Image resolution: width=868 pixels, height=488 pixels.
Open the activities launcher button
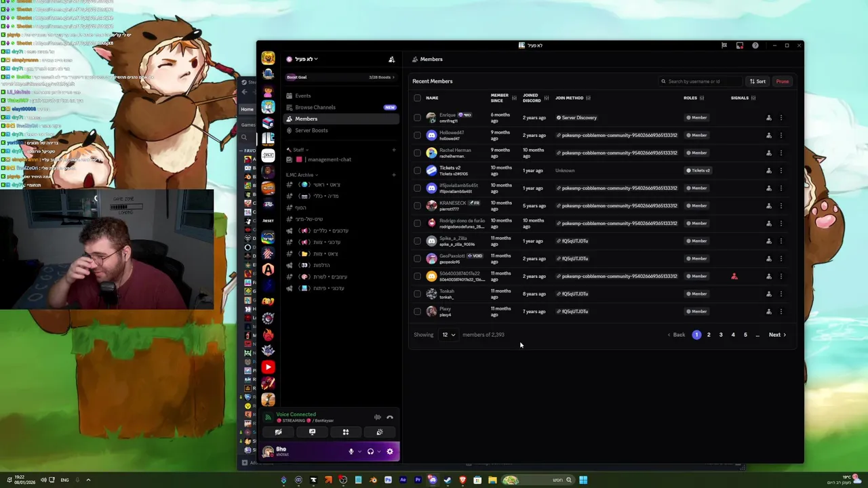click(346, 432)
